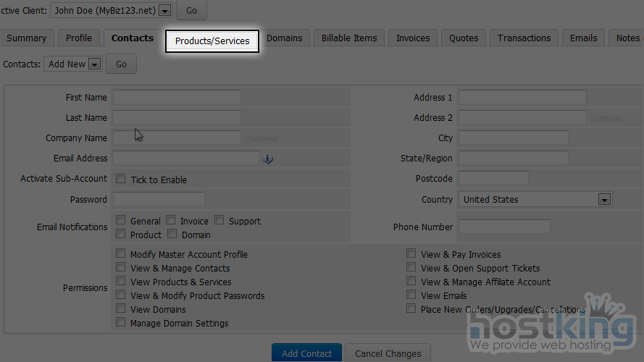The height and width of the screenshot is (362, 644).
Task: Expand the Active Client dropdown
Action: click(x=164, y=11)
